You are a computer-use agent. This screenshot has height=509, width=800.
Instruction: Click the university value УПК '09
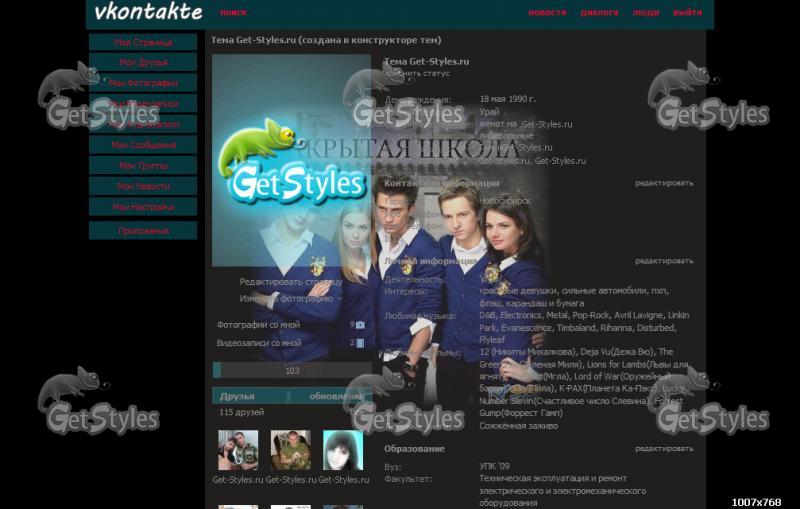click(x=494, y=466)
